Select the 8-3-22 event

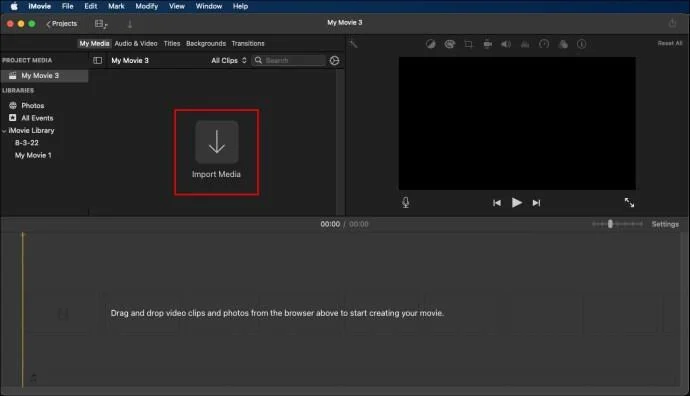pos(26,143)
